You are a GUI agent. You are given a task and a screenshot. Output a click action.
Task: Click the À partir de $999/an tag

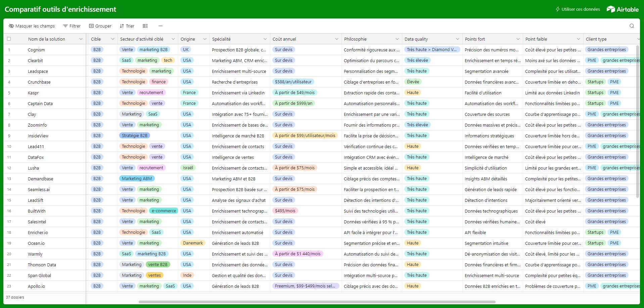point(294,103)
